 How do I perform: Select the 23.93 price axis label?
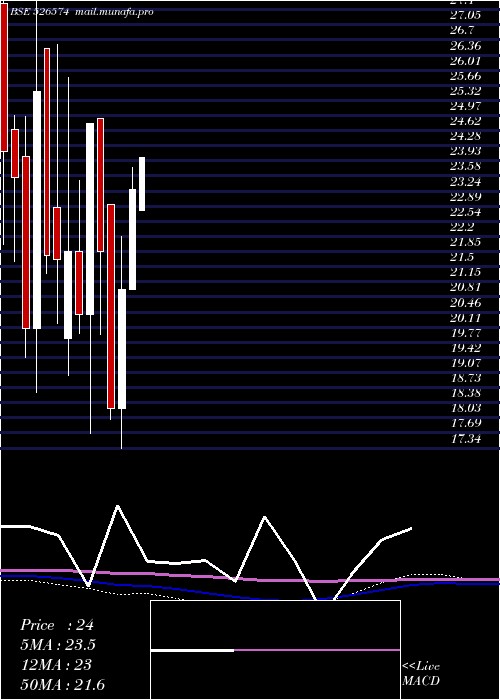(466, 151)
